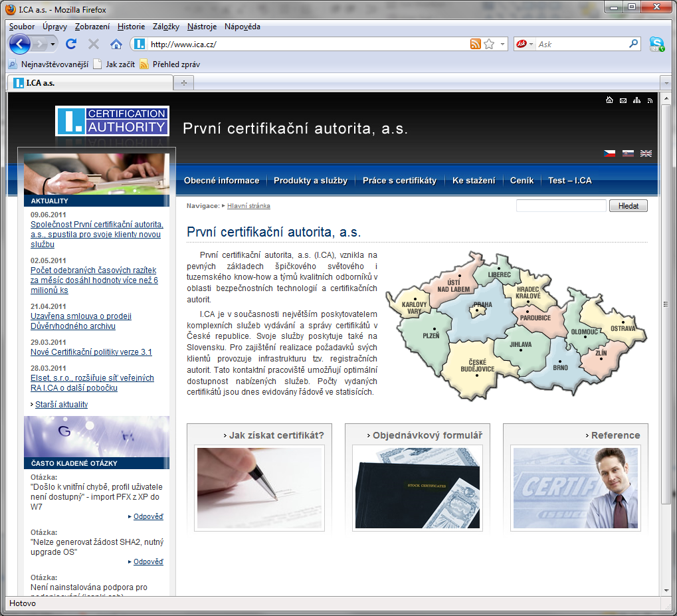Click the Objednávkový formulář stock certificates image
The image size is (677, 616).
pos(417,488)
